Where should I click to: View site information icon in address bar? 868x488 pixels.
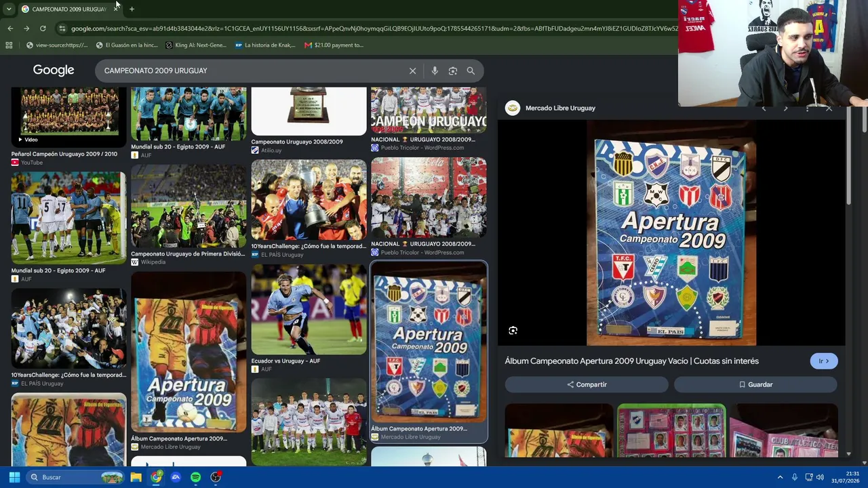coord(62,28)
